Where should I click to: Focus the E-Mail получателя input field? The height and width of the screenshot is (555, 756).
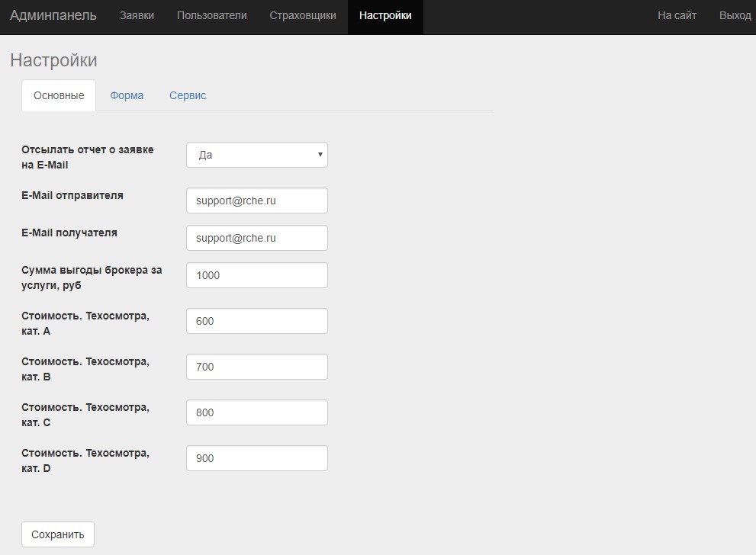pyautogui.click(x=256, y=238)
